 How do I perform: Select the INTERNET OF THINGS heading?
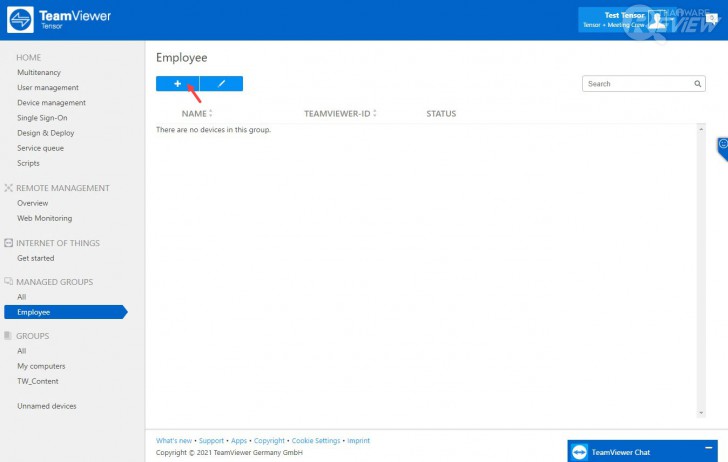(58, 243)
